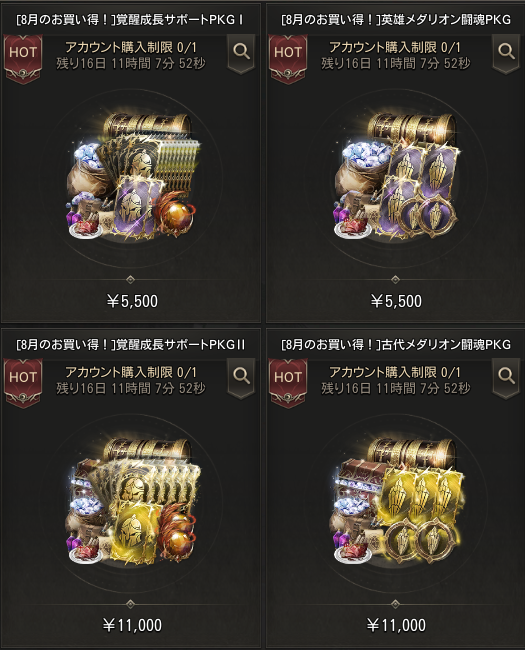Click HOT badge on 古代メダリオン闘魂PKG
This screenshot has width=525, height=650.
point(288,383)
